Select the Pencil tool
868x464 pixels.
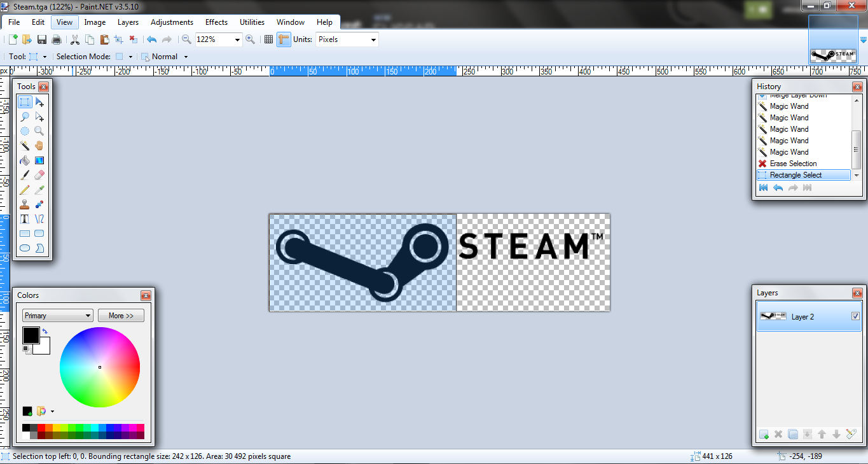pyautogui.click(x=25, y=190)
